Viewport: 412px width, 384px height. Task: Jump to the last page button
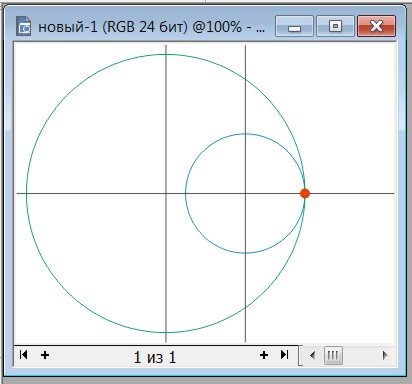pyautogui.click(x=285, y=354)
